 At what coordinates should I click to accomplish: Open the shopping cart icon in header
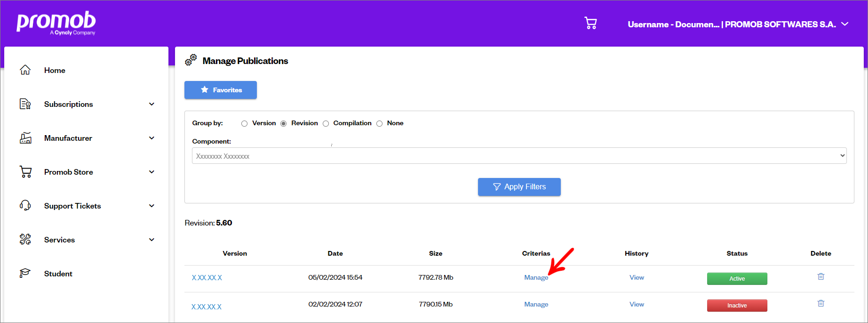pos(590,23)
